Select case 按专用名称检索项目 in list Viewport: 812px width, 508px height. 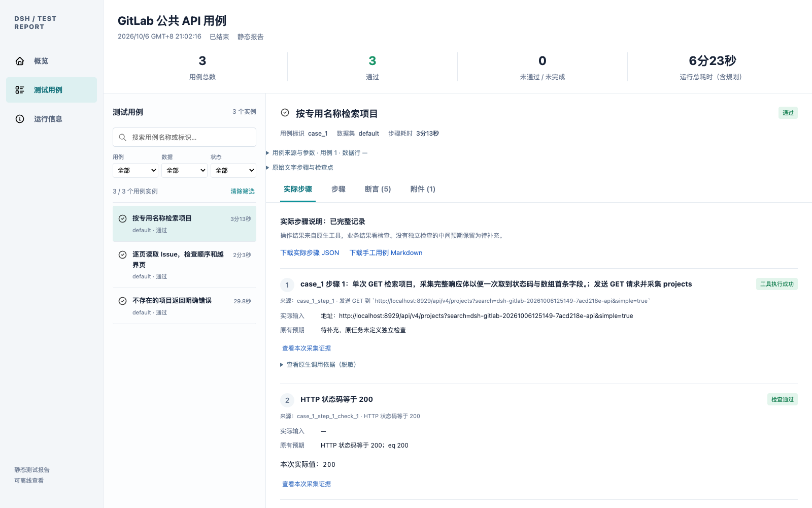184,224
